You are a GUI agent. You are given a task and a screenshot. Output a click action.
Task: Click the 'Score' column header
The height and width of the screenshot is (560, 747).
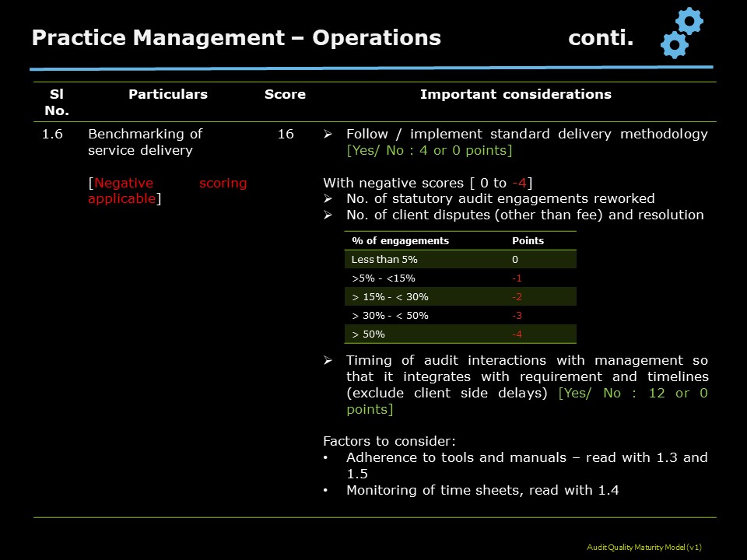click(285, 94)
